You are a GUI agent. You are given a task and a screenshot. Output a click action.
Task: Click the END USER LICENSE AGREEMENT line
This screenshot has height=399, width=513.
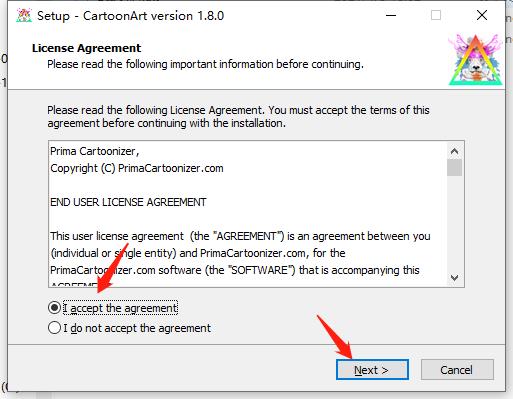click(x=128, y=202)
